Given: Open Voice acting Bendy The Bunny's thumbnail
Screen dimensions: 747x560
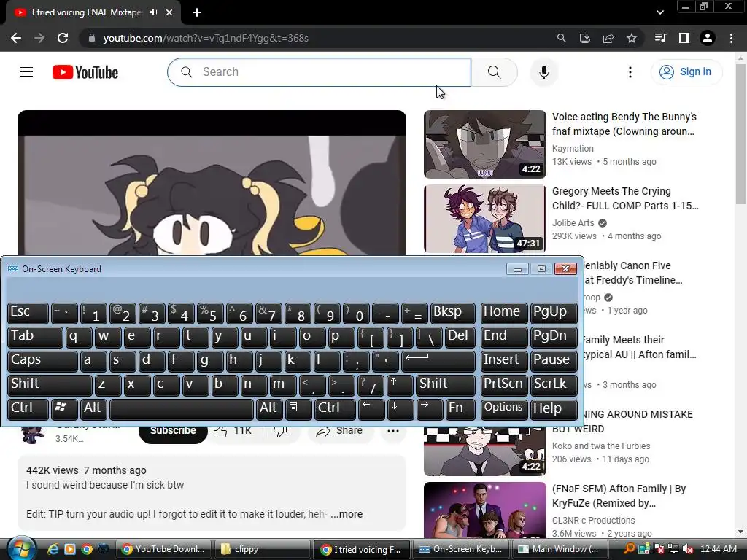Looking at the screenshot, I should point(485,144).
